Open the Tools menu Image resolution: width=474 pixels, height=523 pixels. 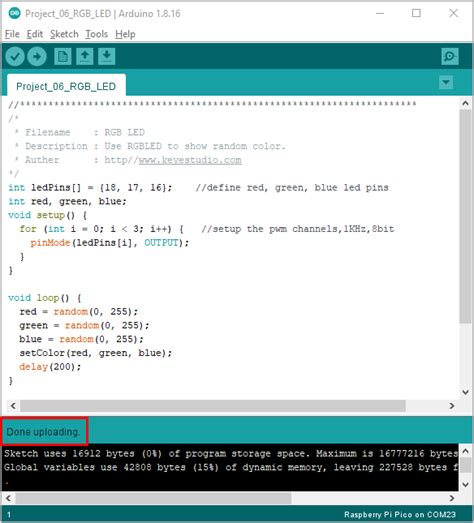click(x=97, y=34)
